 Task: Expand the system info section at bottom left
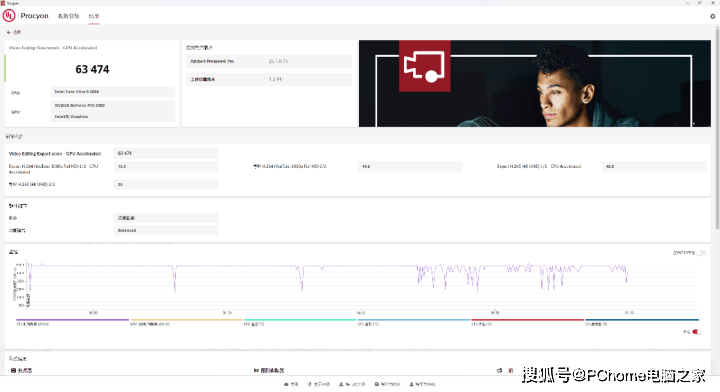(x=21, y=370)
